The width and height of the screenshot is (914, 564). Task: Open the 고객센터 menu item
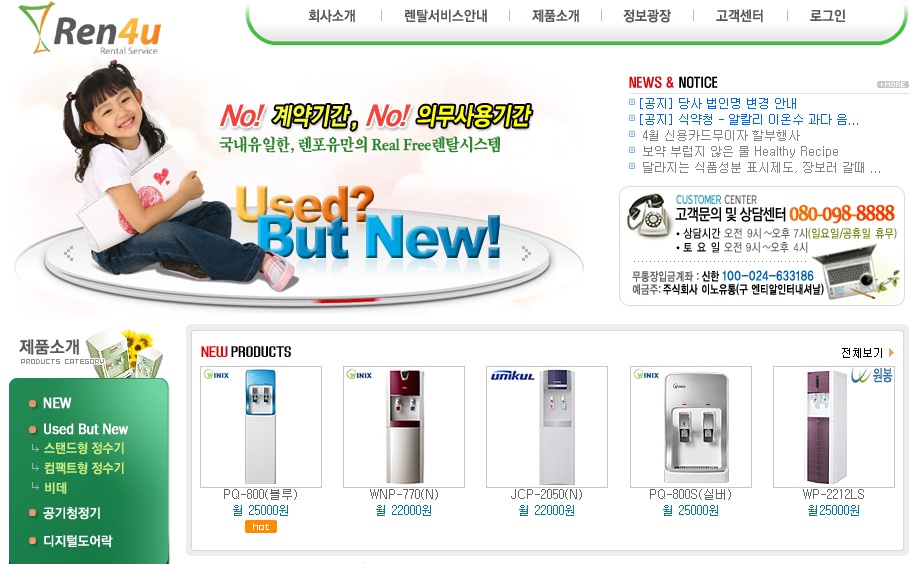[x=739, y=16]
